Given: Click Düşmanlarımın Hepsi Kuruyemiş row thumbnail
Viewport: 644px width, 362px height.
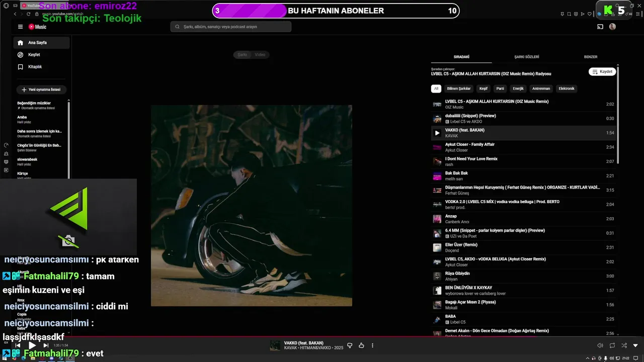Looking at the screenshot, I should coord(437,191).
